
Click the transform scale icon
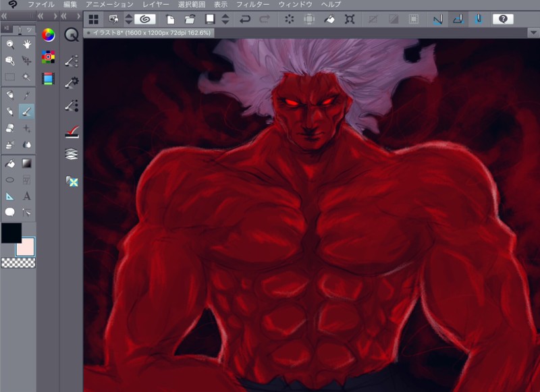click(350, 20)
